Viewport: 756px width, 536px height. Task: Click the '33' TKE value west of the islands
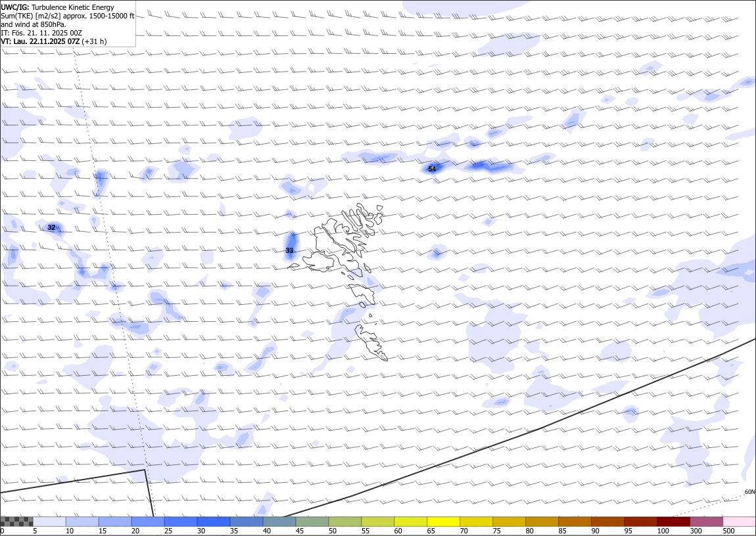coord(289,250)
